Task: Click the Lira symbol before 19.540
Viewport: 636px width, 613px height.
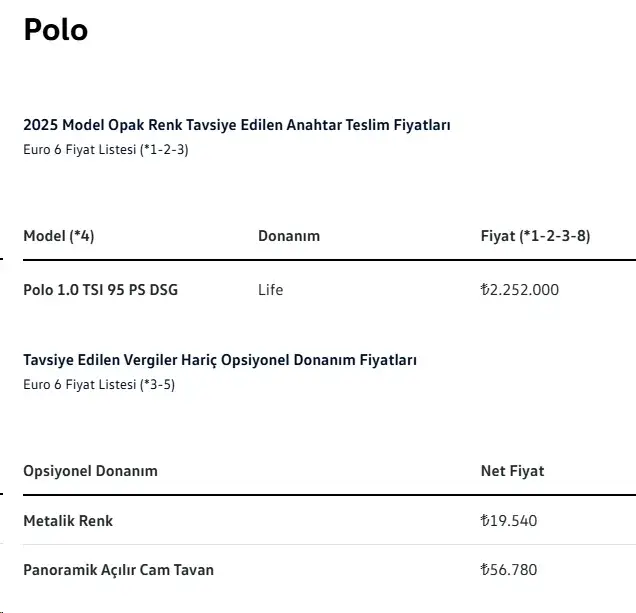Action: (x=485, y=521)
